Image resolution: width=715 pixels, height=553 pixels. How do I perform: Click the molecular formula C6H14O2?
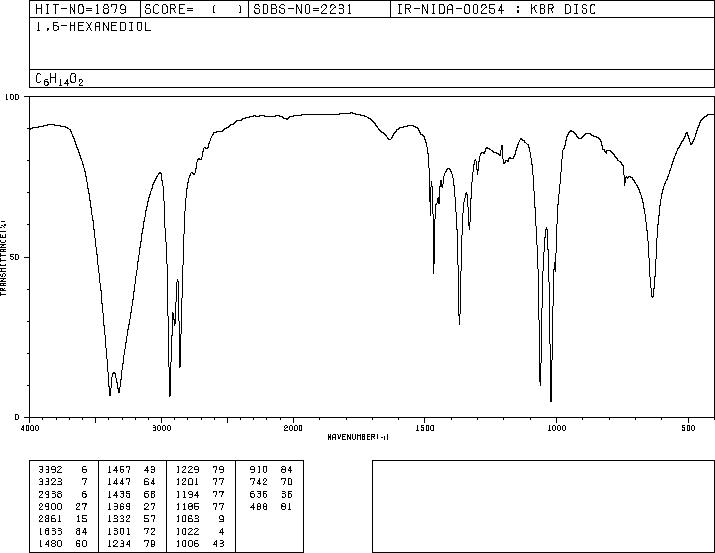(59, 79)
